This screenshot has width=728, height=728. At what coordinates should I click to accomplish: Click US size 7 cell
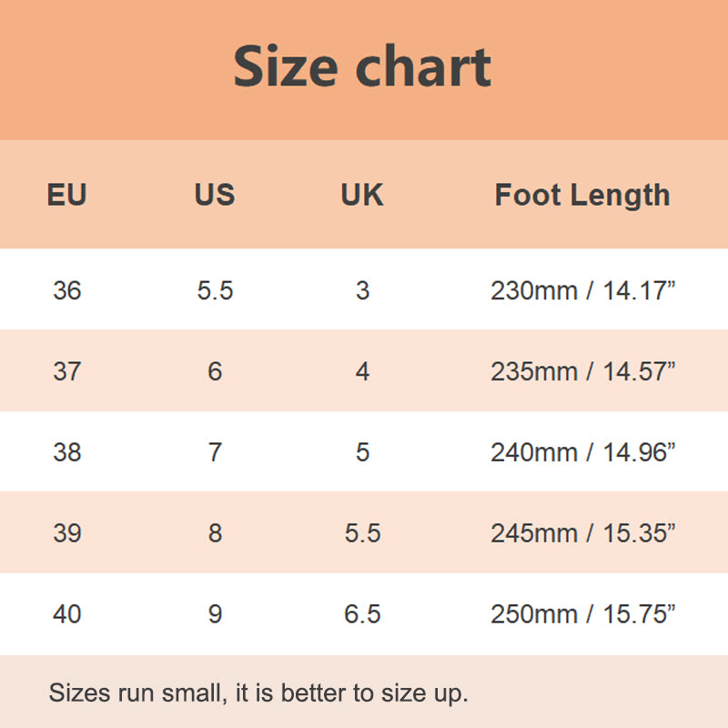[215, 452]
